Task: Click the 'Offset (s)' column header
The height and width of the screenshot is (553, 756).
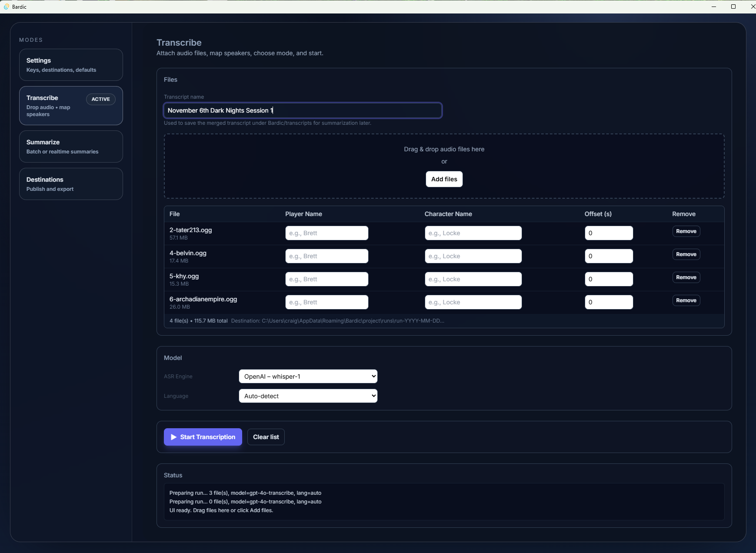Action: point(598,214)
